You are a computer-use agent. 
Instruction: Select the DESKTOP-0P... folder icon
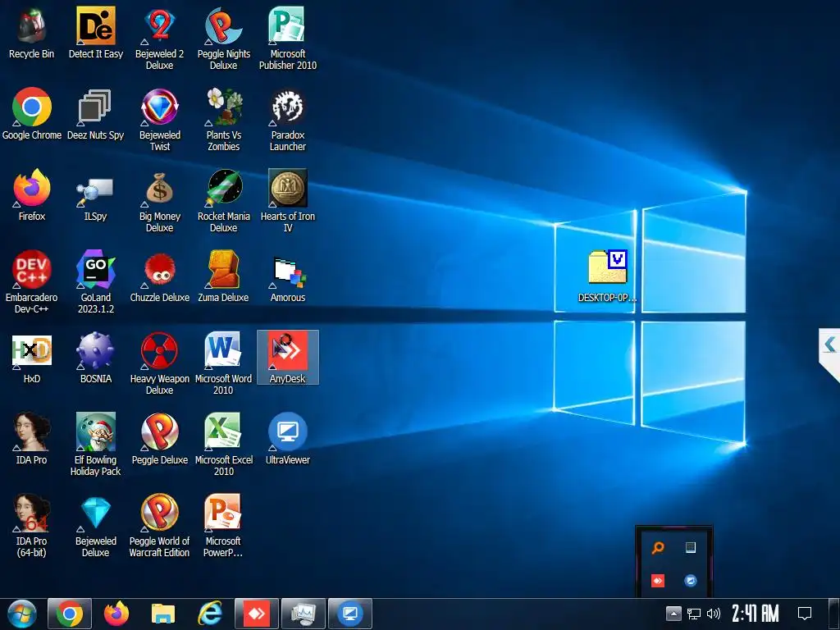[x=608, y=277]
